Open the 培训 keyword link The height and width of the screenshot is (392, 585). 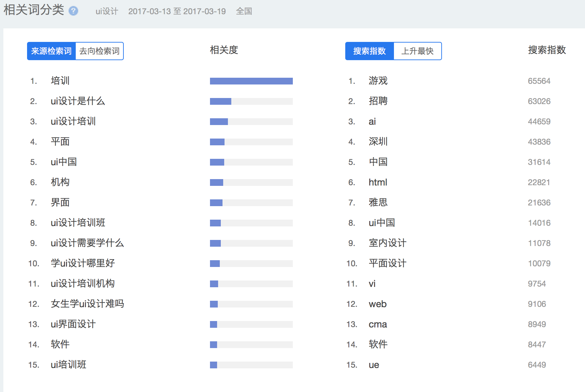(x=60, y=81)
